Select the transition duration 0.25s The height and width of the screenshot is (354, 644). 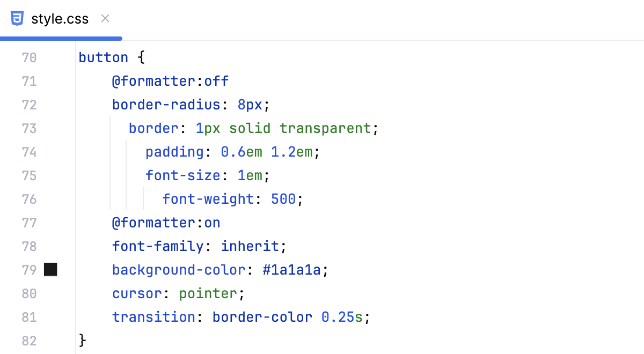[342, 317]
